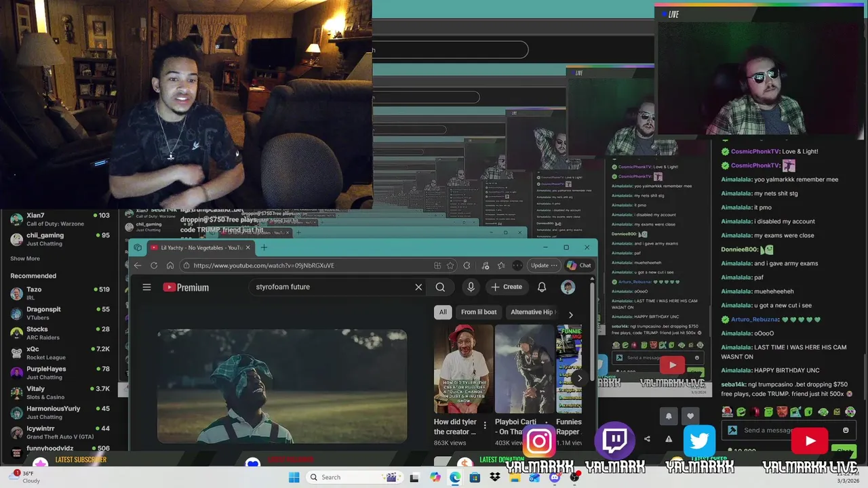Open PurpleHayes recommended channel

click(x=60, y=373)
